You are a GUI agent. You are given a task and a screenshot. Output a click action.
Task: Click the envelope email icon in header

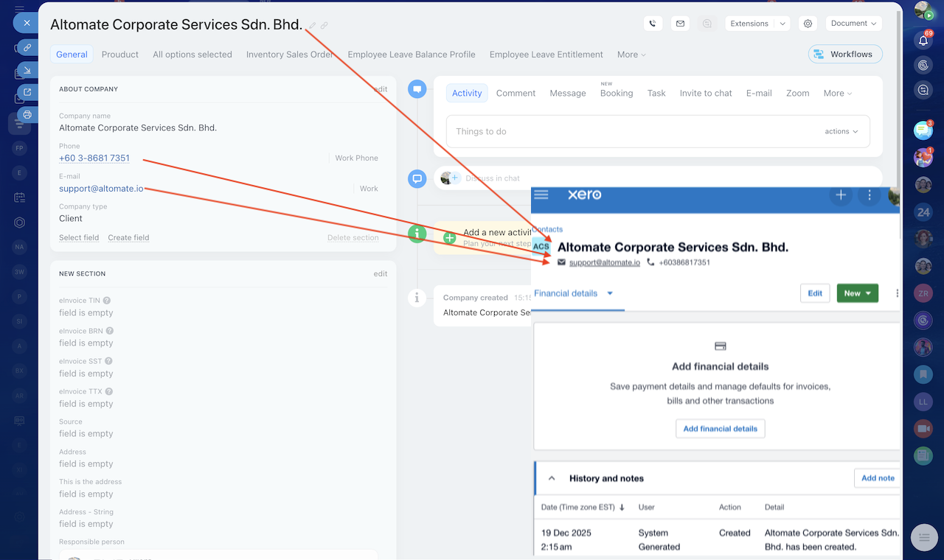[x=680, y=24]
